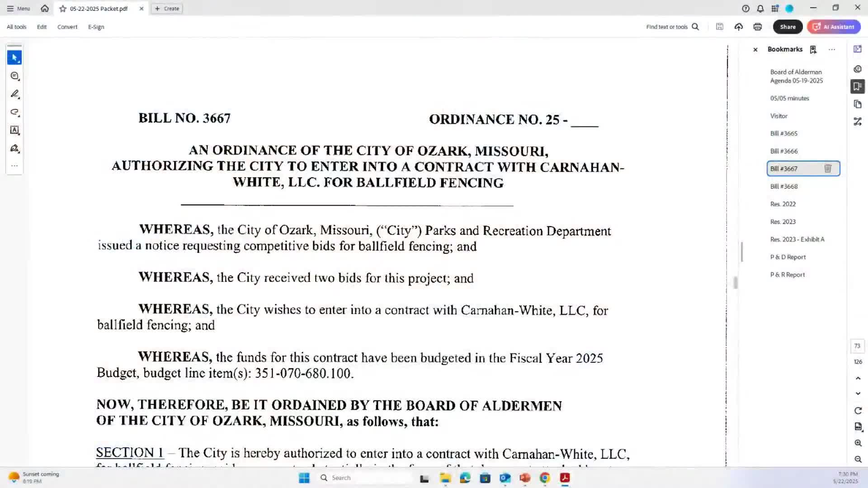Open the Menu
Viewport: 868px width, 488px height.
point(18,8)
